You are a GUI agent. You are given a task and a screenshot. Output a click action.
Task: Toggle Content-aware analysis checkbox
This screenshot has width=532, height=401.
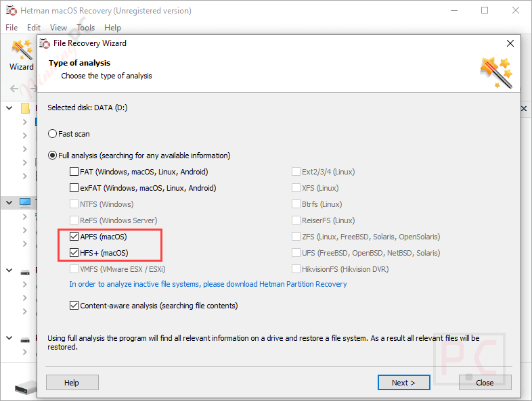point(74,306)
